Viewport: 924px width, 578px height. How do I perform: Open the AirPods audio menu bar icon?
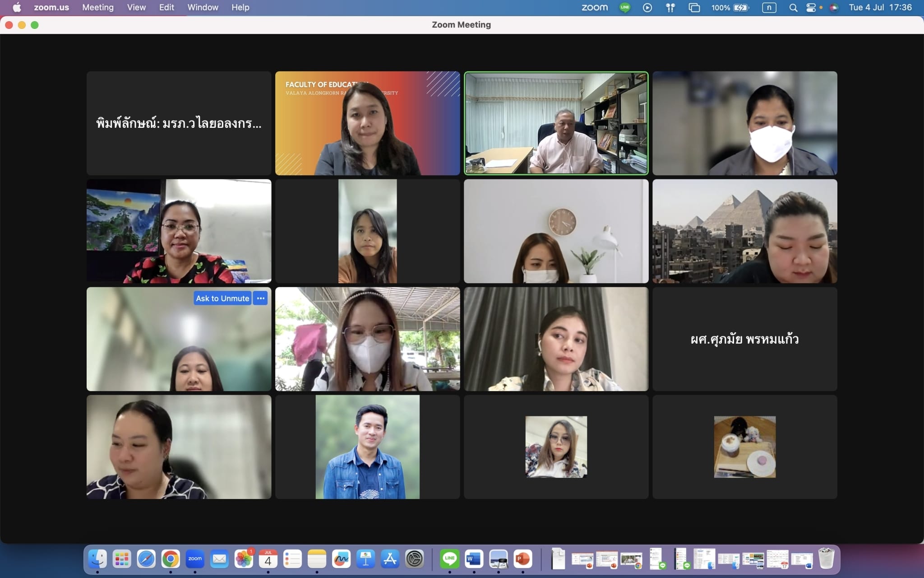(670, 7)
